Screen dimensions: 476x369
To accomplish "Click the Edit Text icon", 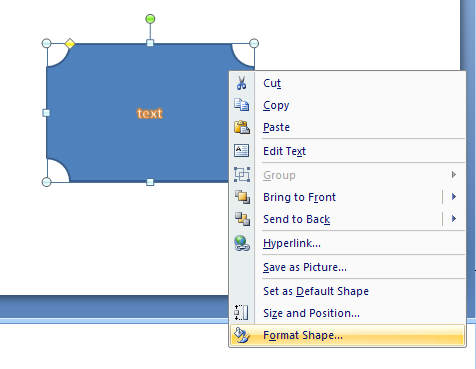I will coord(242,151).
